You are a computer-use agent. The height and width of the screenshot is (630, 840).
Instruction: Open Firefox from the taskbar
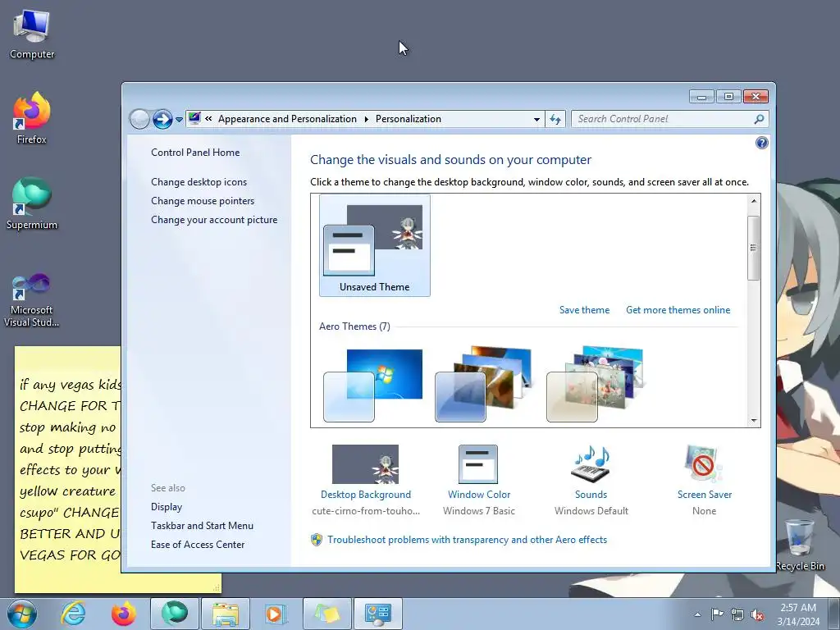[124, 614]
